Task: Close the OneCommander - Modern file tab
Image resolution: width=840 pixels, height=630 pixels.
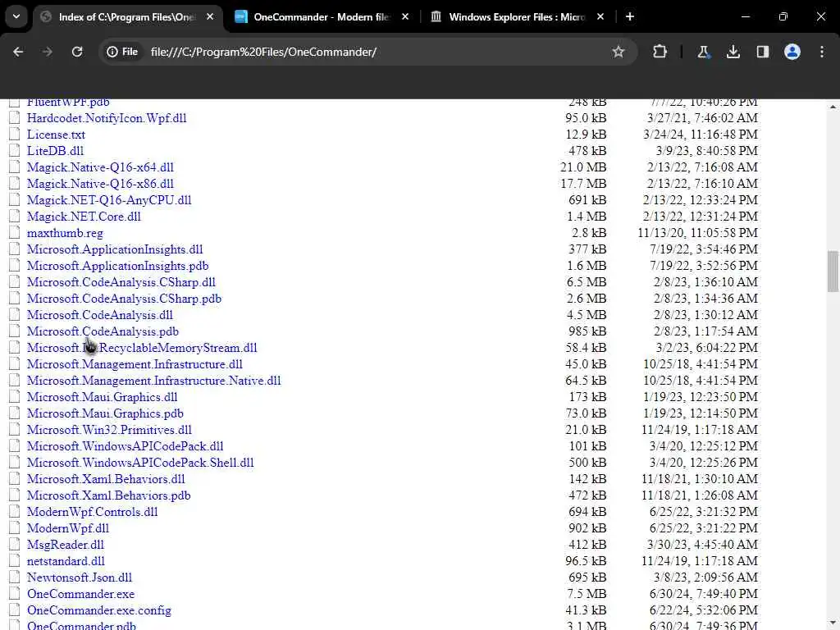Action: [x=405, y=16]
